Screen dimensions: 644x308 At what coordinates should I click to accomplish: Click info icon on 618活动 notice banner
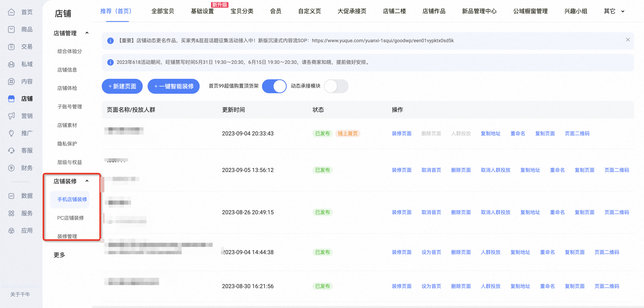[110, 62]
